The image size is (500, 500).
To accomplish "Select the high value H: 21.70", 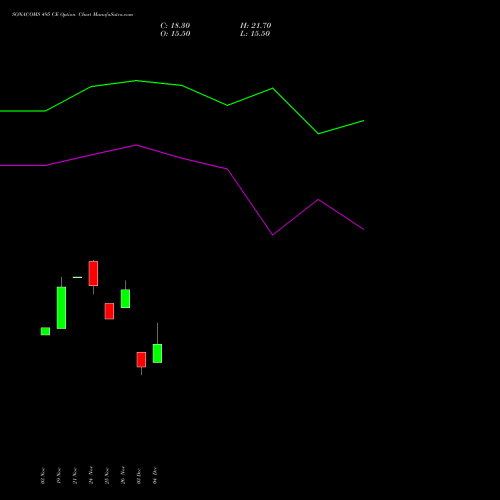I will (255, 26).
